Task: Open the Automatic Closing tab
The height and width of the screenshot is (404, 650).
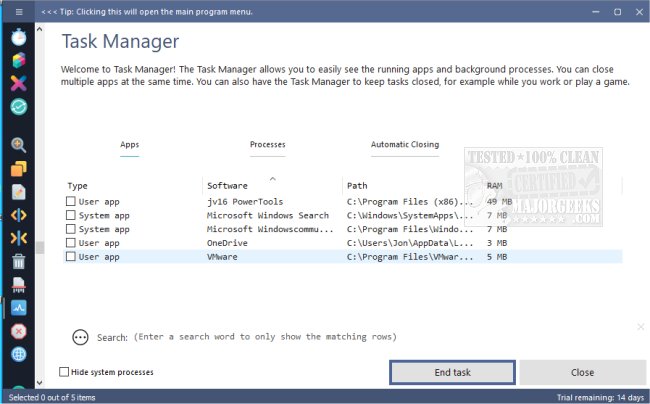Action: (404, 145)
